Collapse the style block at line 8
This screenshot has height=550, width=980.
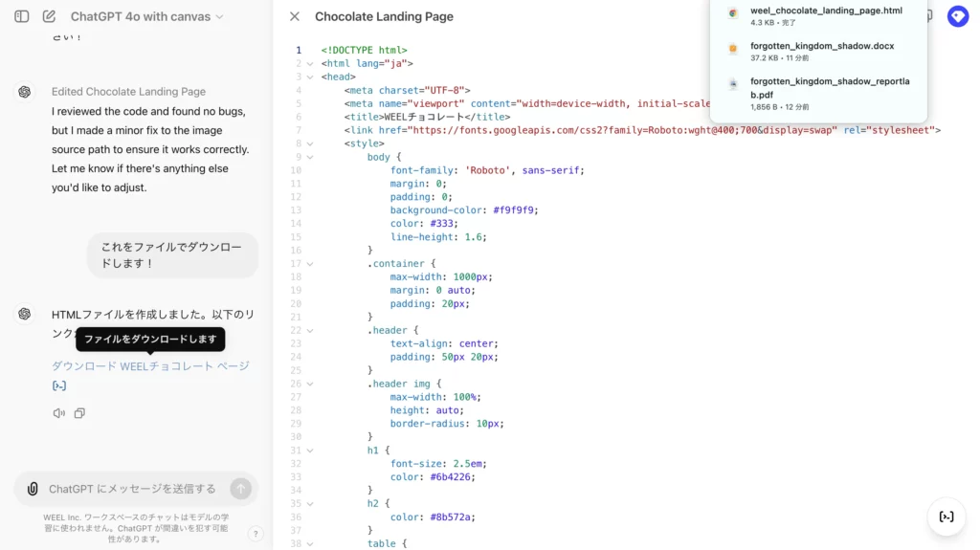point(310,143)
